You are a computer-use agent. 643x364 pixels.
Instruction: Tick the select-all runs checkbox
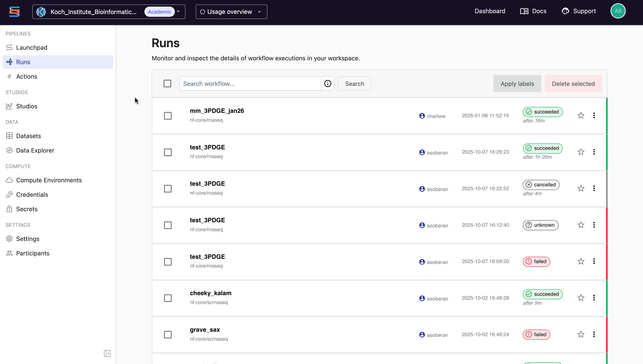coord(167,84)
